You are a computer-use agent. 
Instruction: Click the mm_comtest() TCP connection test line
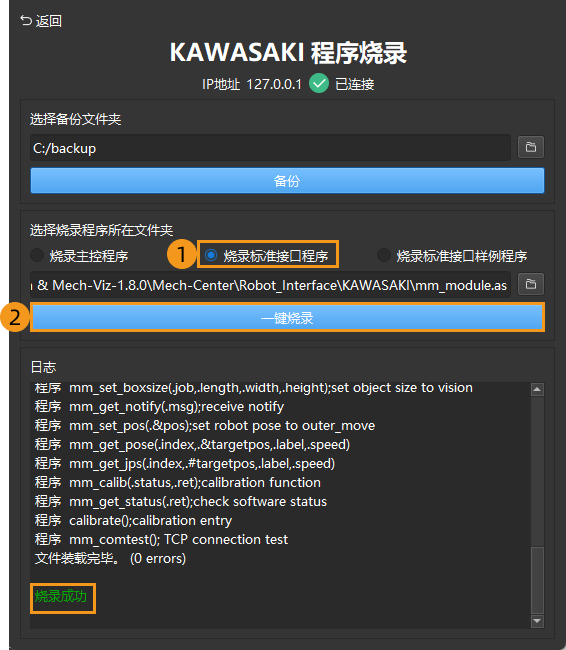point(161,539)
